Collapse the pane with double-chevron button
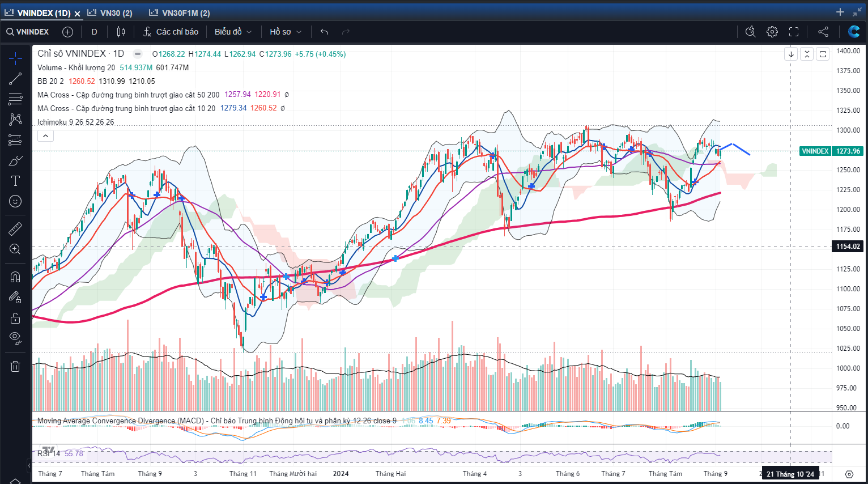 [807, 54]
